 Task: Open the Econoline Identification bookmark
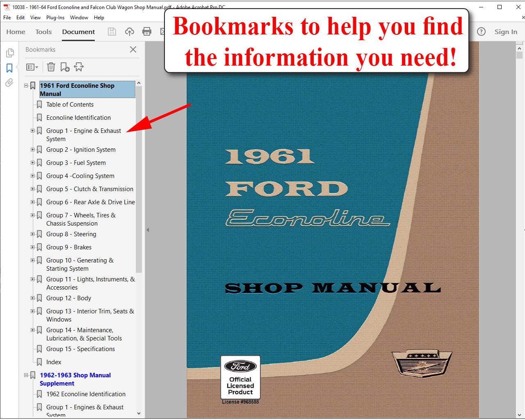pyautogui.click(x=78, y=118)
